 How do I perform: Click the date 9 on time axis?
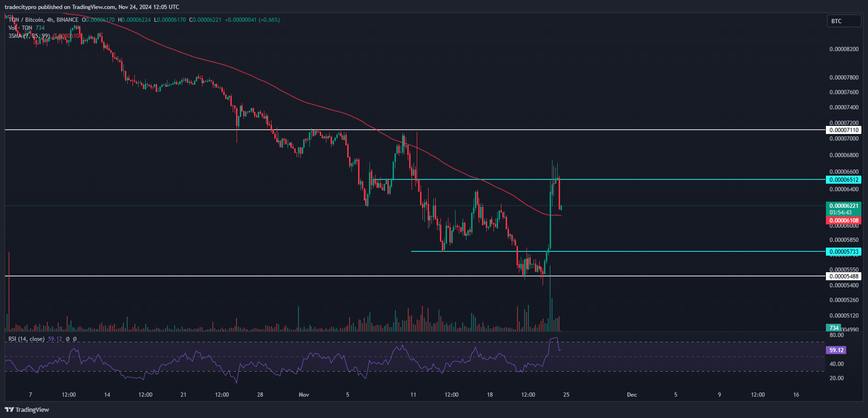(x=719, y=395)
